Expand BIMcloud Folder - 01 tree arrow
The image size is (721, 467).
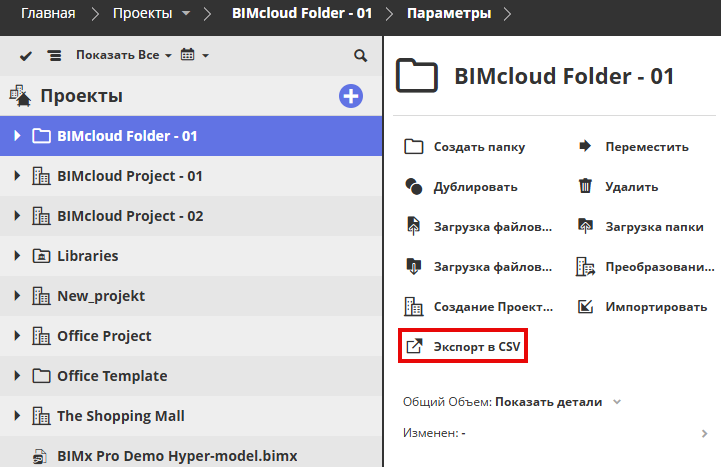coord(17,136)
